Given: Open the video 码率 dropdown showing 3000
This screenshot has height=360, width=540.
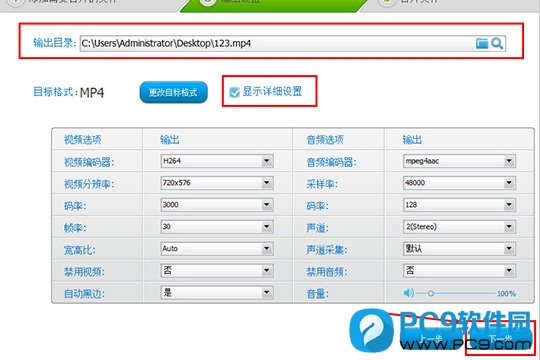Looking at the screenshot, I should (x=217, y=205).
